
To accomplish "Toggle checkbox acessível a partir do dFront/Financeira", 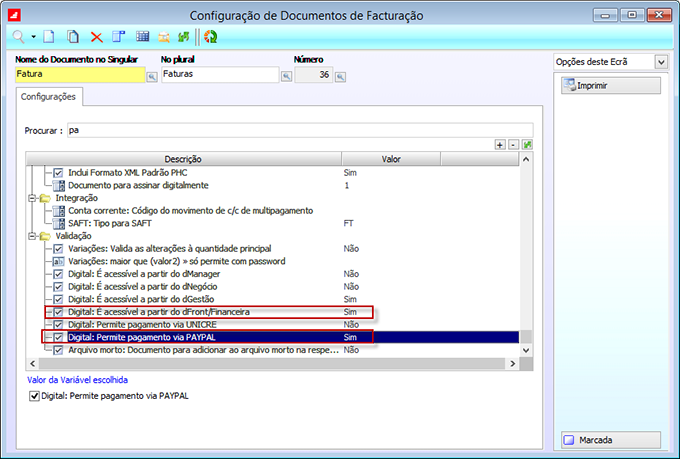I will click(x=58, y=312).
